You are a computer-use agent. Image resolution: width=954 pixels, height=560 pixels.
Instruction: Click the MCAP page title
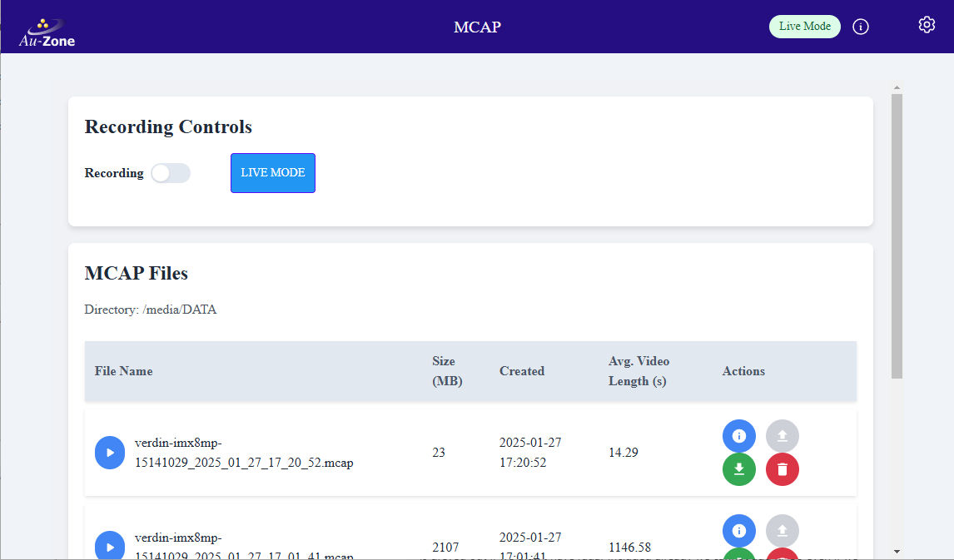[x=477, y=27]
